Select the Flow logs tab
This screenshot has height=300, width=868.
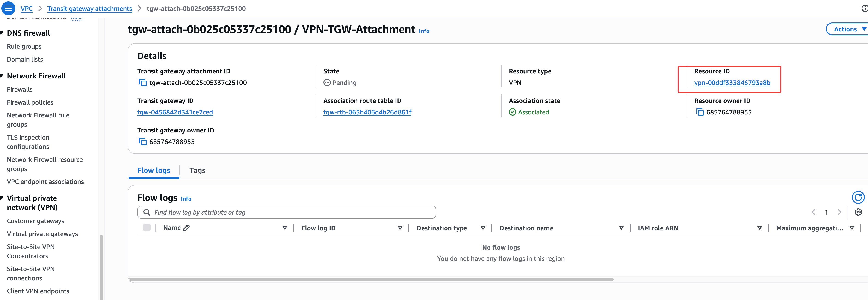[x=154, y=170]
